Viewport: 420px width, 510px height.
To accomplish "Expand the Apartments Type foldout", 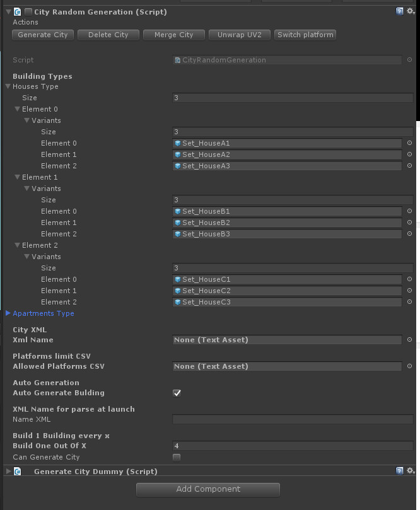I will tap(8, 313).
